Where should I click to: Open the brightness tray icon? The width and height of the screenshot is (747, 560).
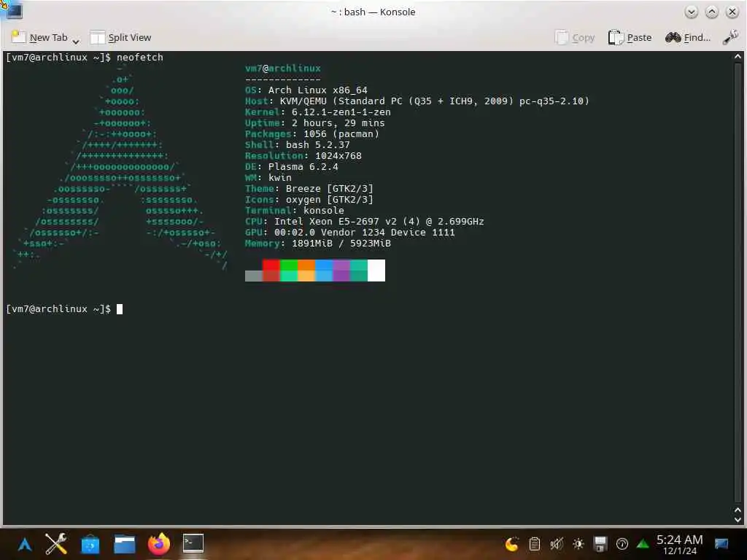point(578,544)
